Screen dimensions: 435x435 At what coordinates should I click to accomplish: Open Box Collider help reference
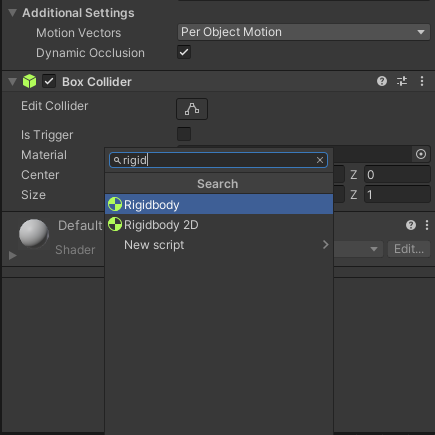coord(382,81)
